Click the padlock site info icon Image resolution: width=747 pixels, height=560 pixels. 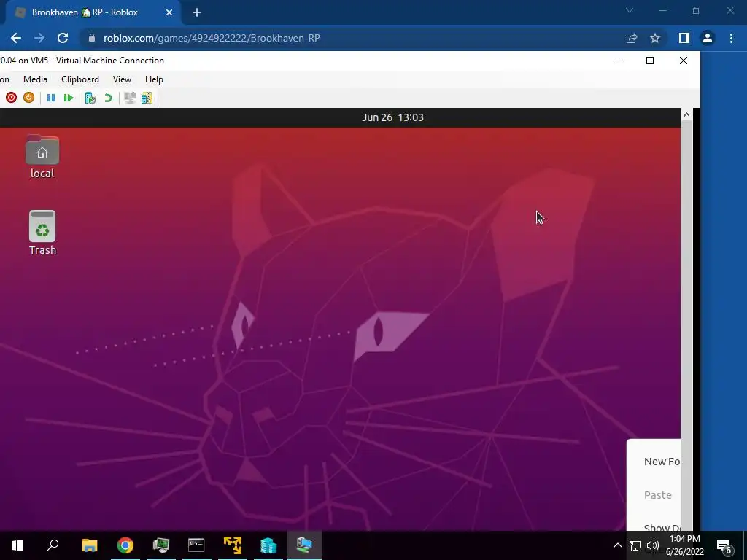(92, 38)
